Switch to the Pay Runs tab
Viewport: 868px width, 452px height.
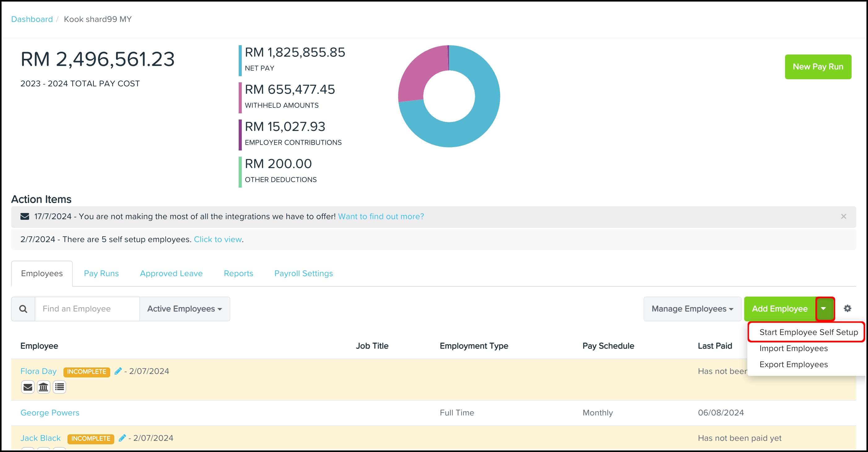[101, 273]
